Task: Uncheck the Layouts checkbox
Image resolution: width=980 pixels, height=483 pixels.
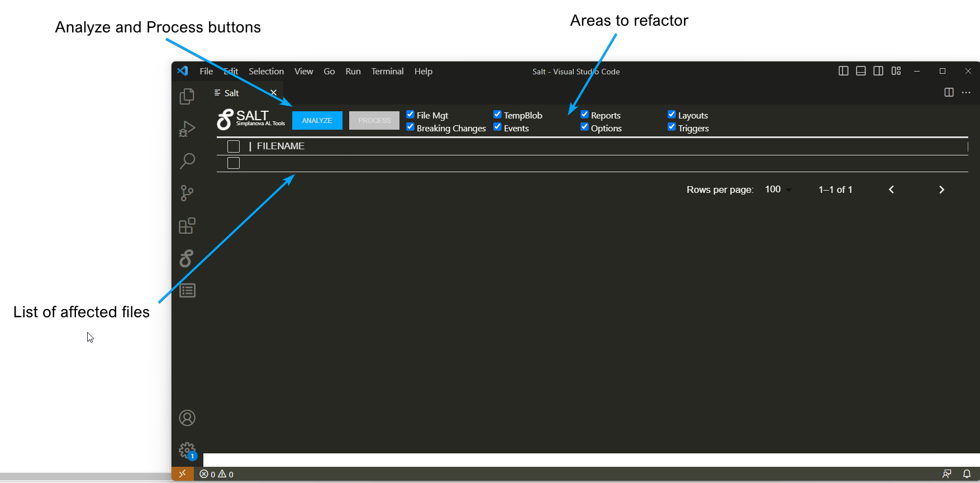Action: pos(672,115)
